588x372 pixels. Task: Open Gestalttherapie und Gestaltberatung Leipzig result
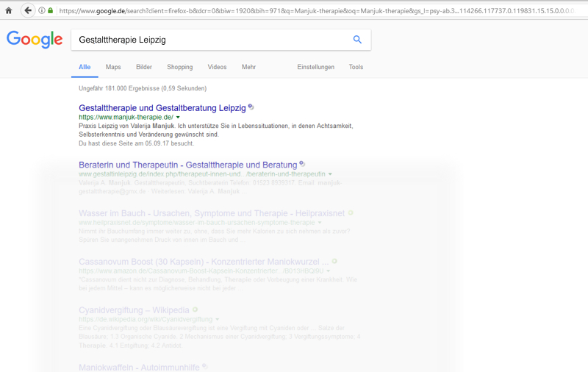tap(162, 108)
